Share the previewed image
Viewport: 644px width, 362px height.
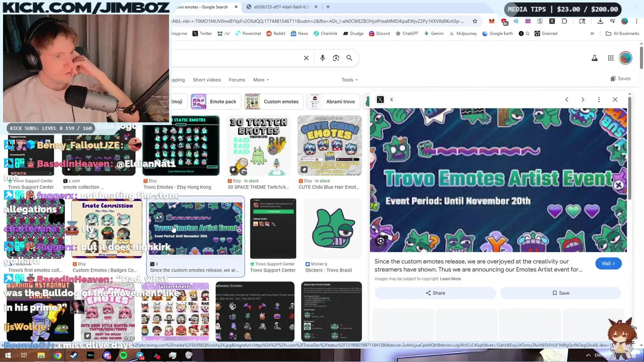435,293
